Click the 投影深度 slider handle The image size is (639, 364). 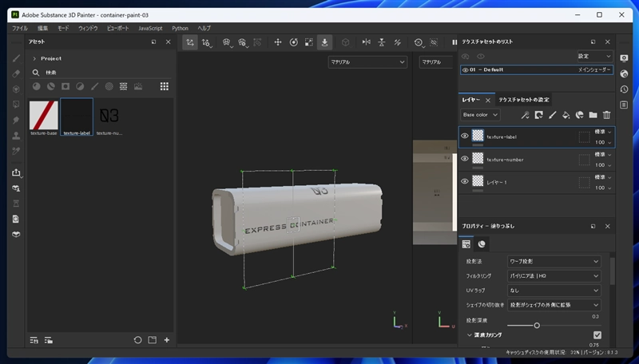(537, 325)
